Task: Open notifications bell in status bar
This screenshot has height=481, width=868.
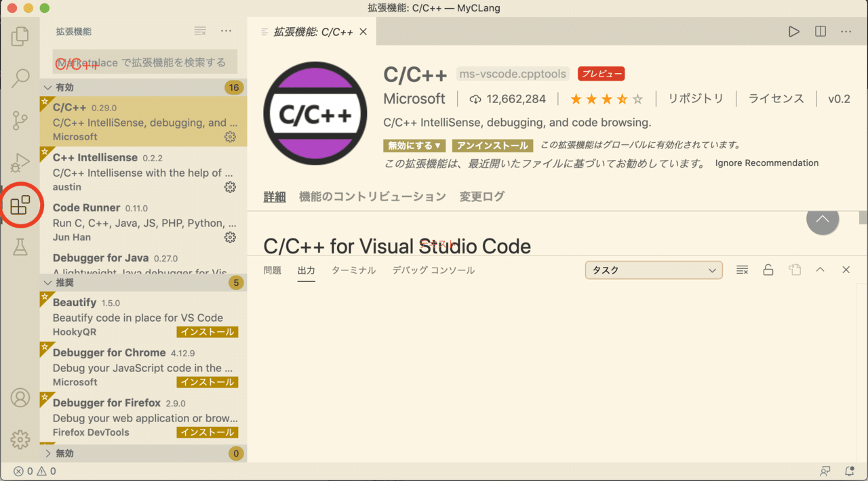Action: pos(849,472)
